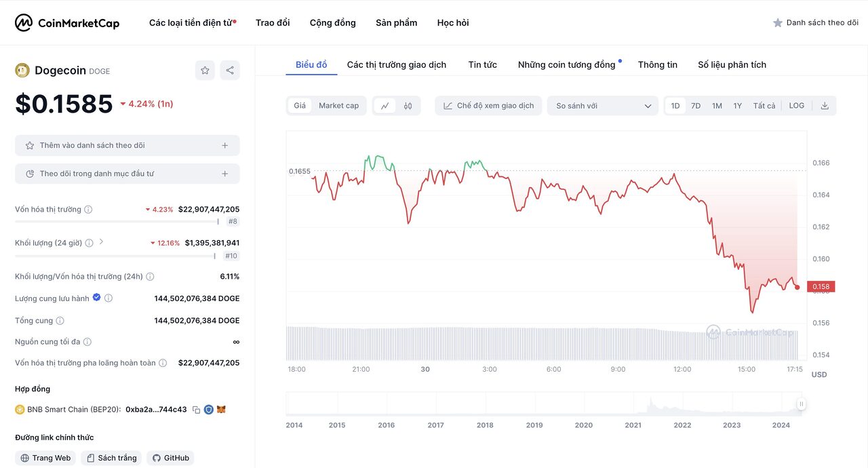The height and width of the screenshot is (468, 868).
Task: Open the Số liệu phân tích tab
Action: [x=732, y=65]
